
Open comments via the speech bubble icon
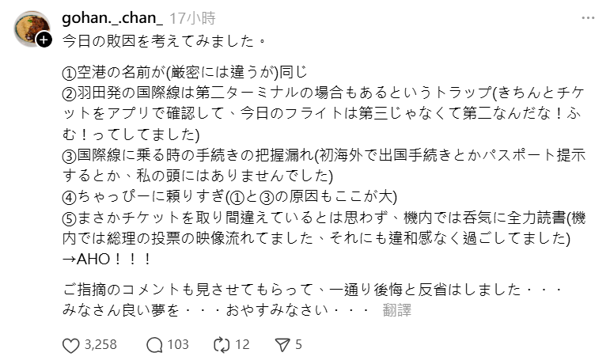point(155,345)
